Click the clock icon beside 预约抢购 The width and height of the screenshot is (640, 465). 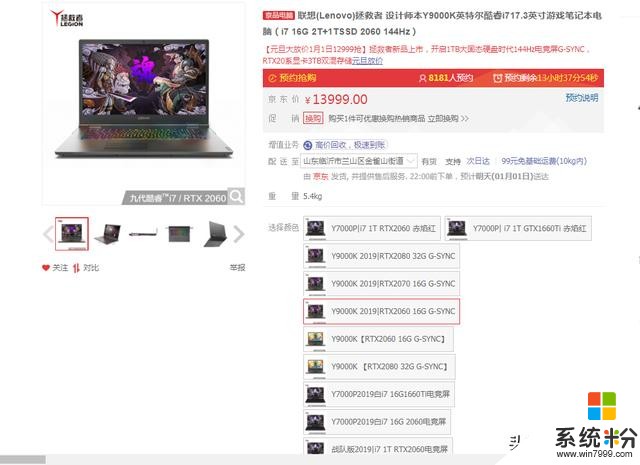click(x=272, y=78)
